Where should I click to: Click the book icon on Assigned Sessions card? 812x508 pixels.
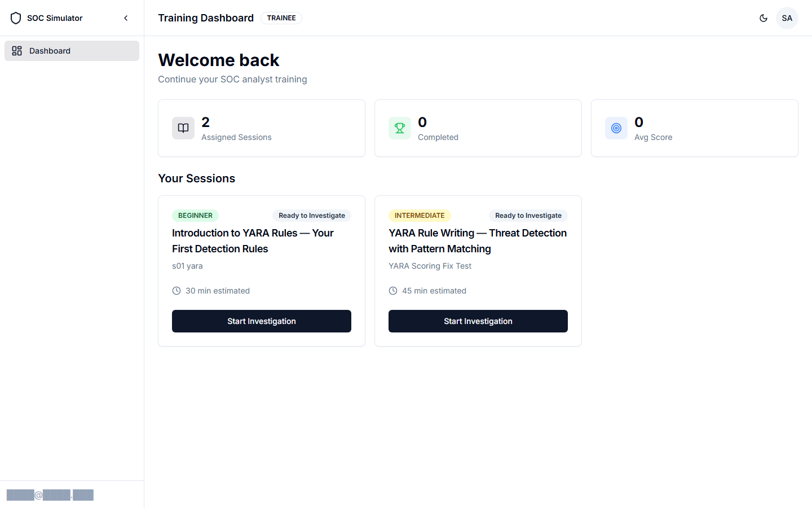(183, 128)
